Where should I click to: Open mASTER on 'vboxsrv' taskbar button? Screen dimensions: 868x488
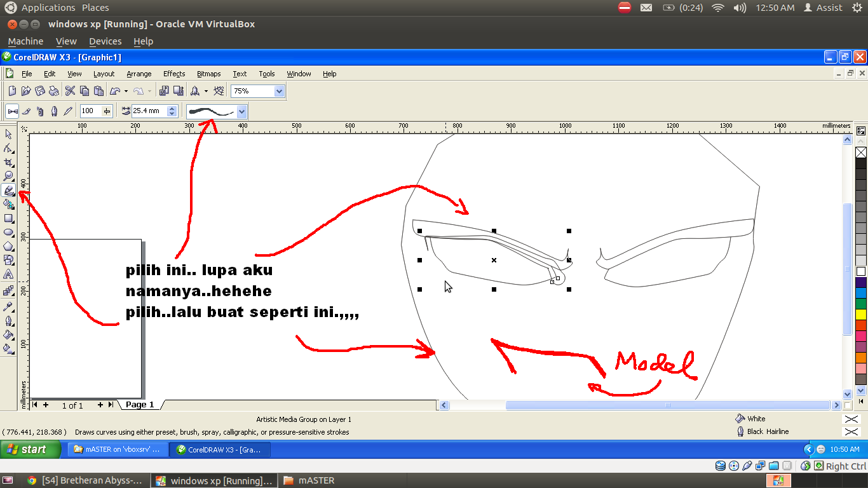pos(119,449)
